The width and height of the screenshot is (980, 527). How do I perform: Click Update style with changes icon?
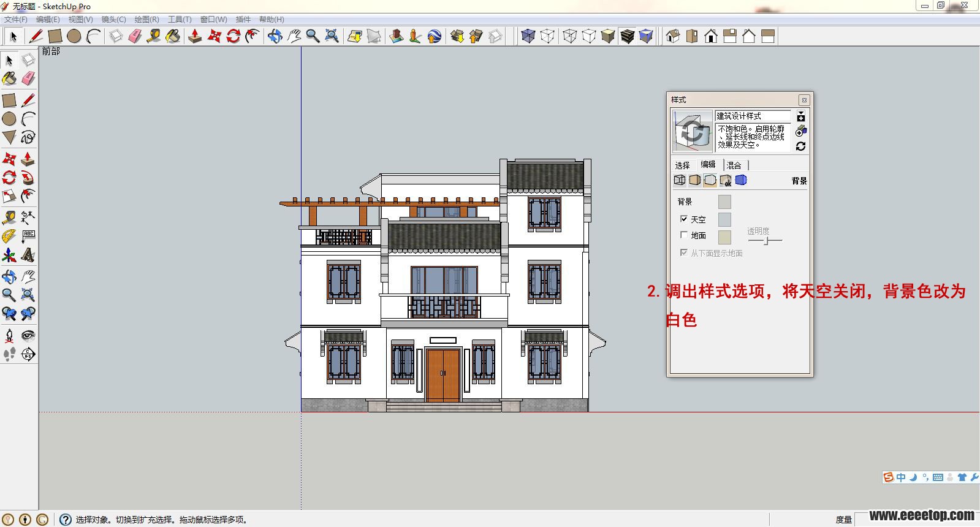(801, 146)
